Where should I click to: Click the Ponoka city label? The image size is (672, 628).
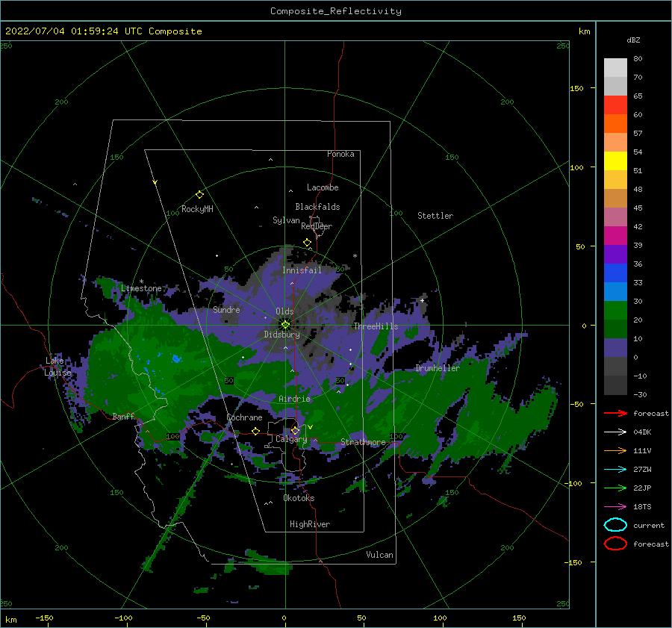point(340,154)
